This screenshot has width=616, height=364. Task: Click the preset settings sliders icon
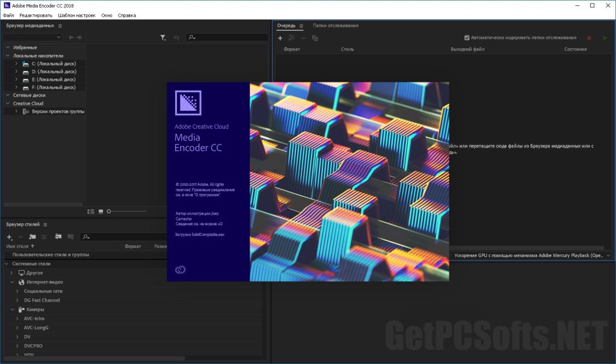(44, 236)
